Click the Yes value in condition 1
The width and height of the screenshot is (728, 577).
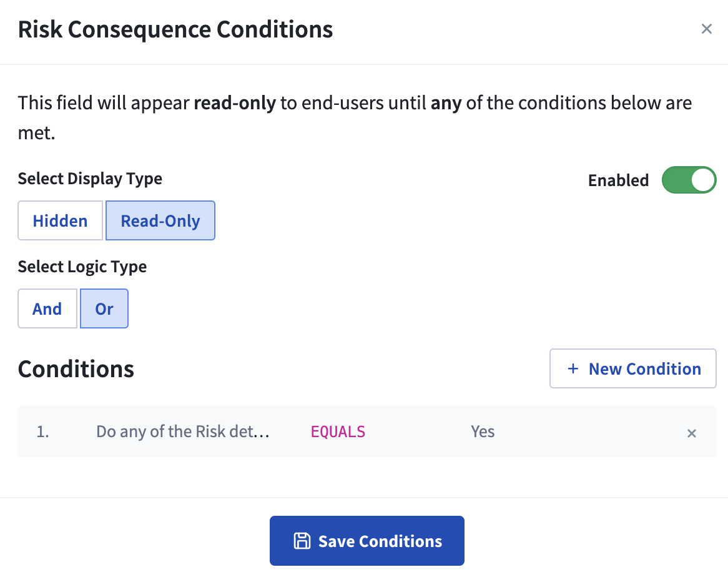coord(483,432)
